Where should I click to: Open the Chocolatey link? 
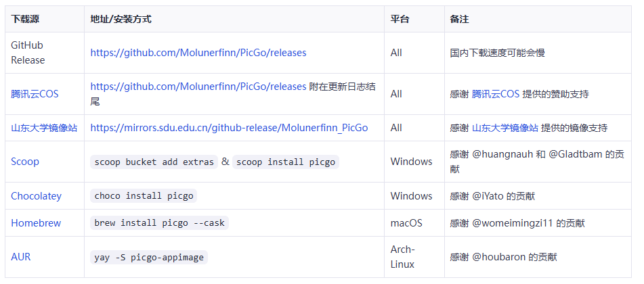(36, 196)
